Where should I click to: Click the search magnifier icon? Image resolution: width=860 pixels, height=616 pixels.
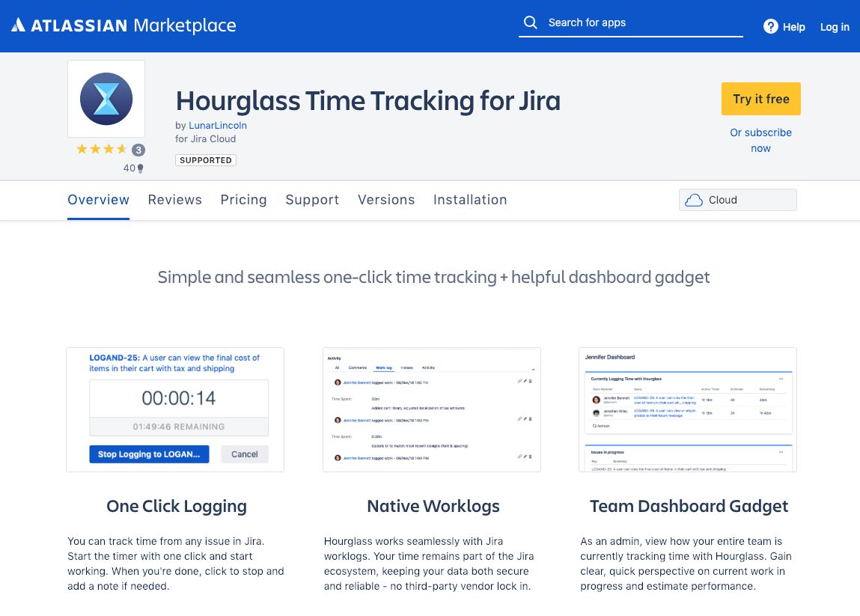click(531, 22)
